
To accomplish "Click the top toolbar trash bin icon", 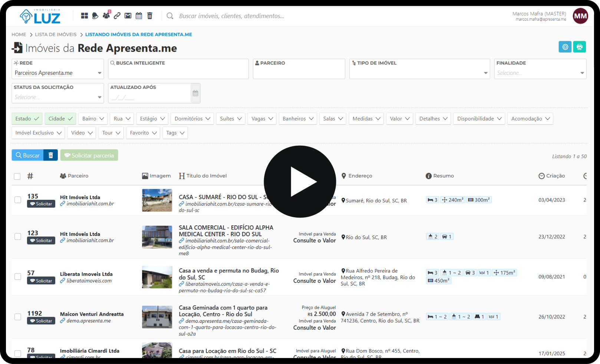I will (x=150, y=16).
